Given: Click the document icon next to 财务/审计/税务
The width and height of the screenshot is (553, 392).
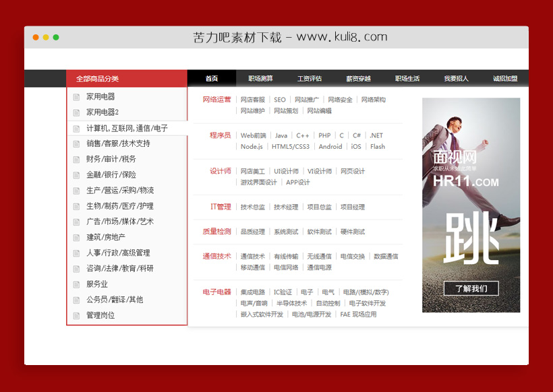Looking at the screenshot, I should click(x=77, y=160).
